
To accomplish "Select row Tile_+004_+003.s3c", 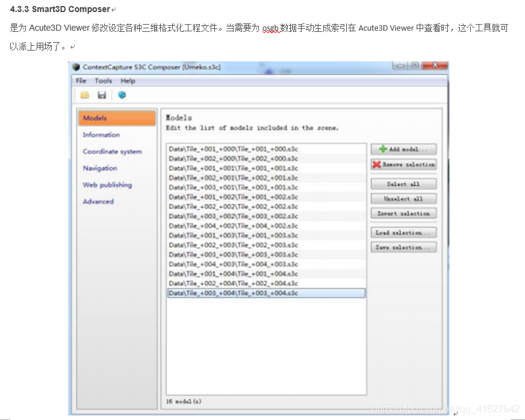I will tap(266, 264).
